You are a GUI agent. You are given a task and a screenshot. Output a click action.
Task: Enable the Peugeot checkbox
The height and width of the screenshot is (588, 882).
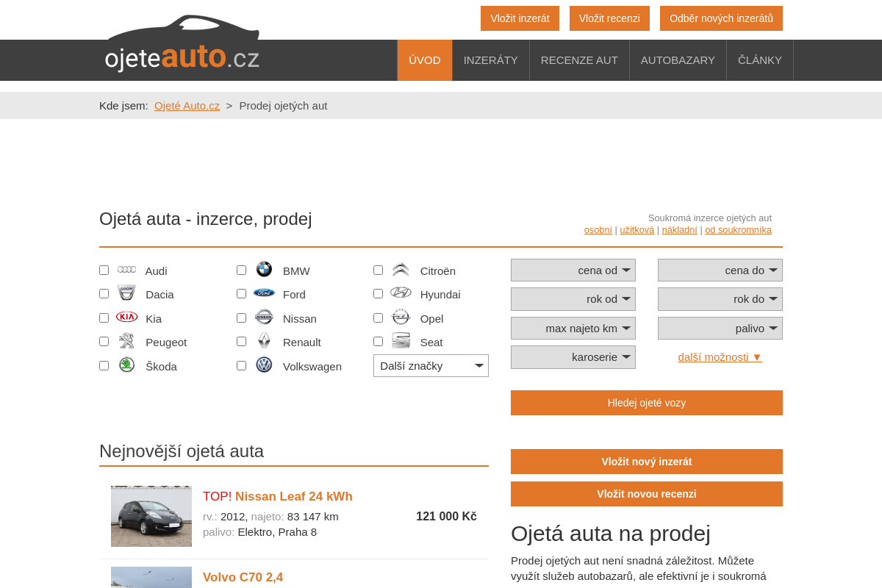tap(104, 341)
